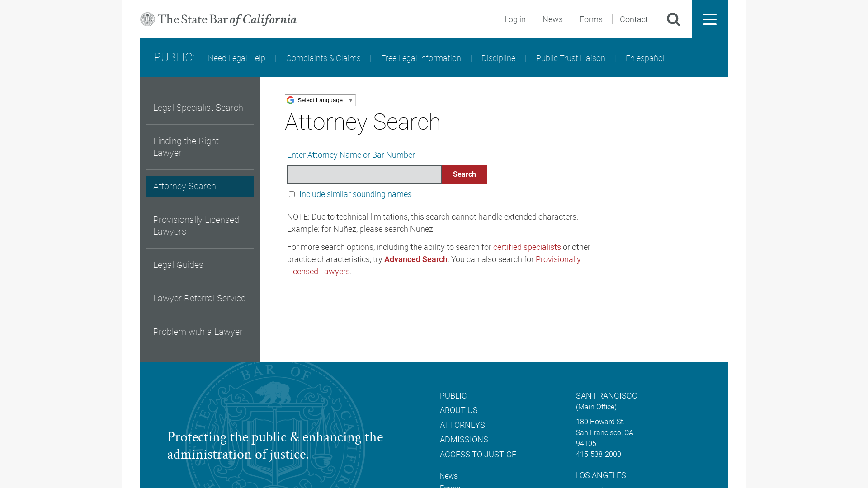Open Finding the Right Lawyer in sidebar

click(200, 147)
